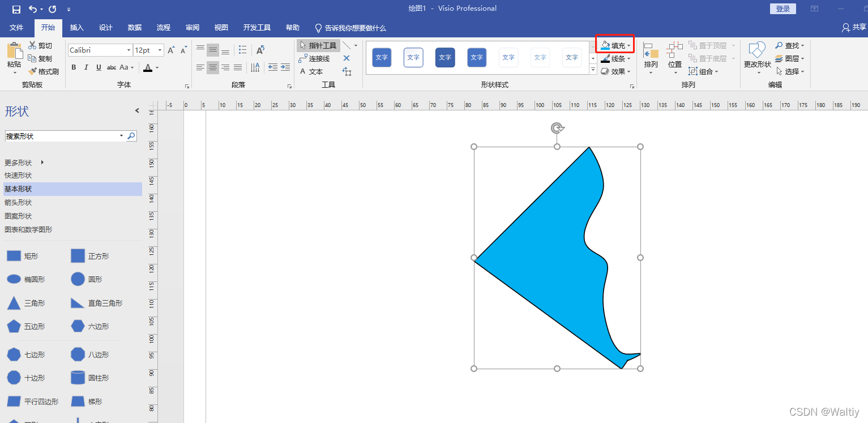The height and width of the screenshot is (423, 868).
Task: Toggle bullet list formatting
Action: (x=243, y=50)
